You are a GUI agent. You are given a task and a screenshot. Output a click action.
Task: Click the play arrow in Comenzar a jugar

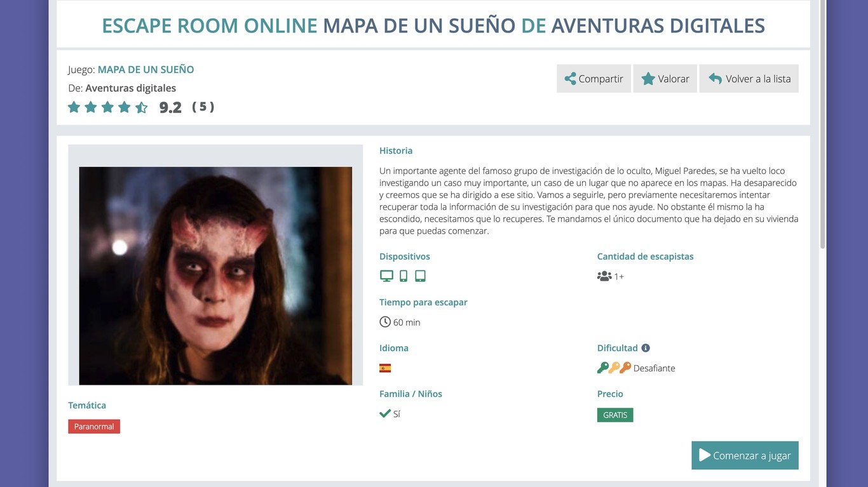pyautogui.click(x=704, y=455)
